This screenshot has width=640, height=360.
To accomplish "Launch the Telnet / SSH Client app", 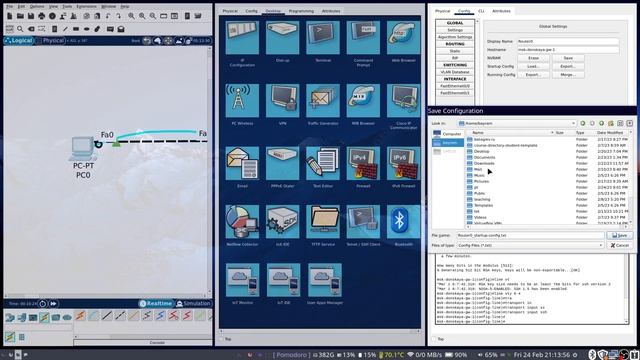I will [x=363, y=222].
